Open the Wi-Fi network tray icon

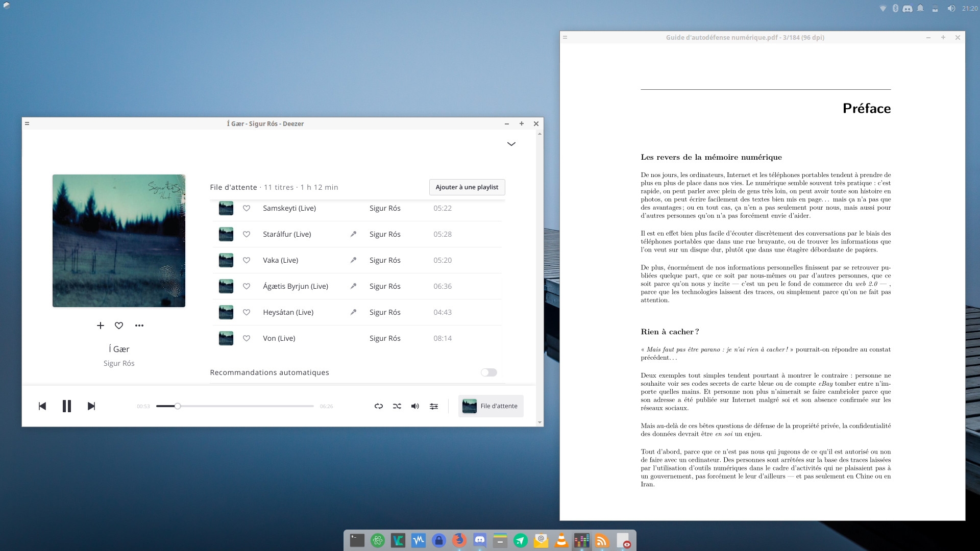[x=883, y=8]
